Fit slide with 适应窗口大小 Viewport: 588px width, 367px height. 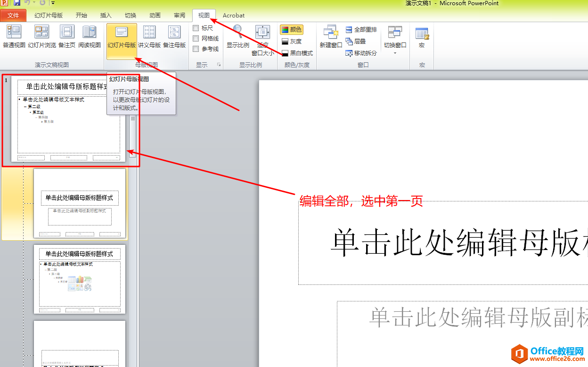262,41
